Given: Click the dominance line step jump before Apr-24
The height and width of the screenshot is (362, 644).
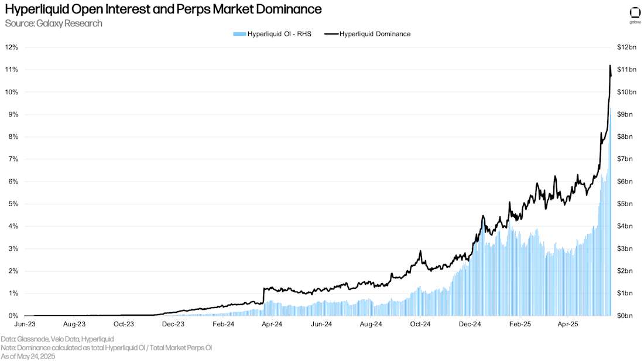Looking at the screenshot, I should 263,296.
